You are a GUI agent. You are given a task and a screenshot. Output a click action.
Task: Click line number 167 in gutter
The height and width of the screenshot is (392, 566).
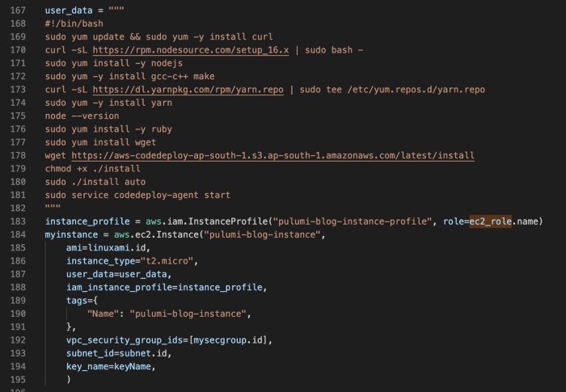18,11
